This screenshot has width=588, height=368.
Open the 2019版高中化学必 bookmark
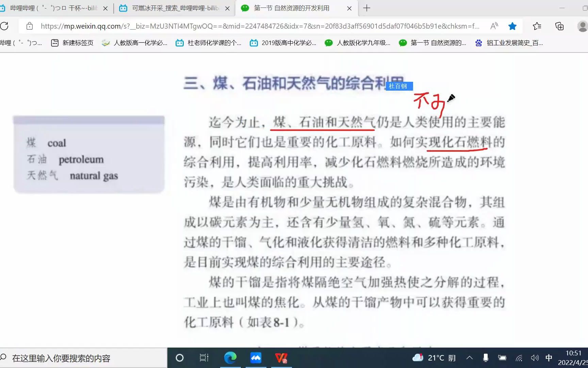[x=283, y=43]
